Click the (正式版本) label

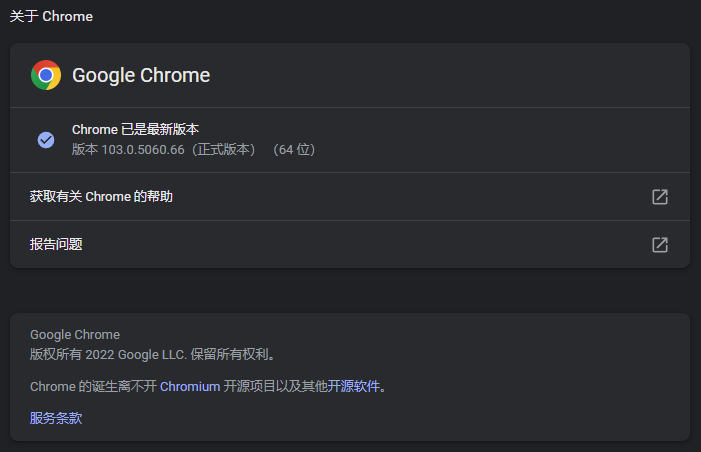224,149
